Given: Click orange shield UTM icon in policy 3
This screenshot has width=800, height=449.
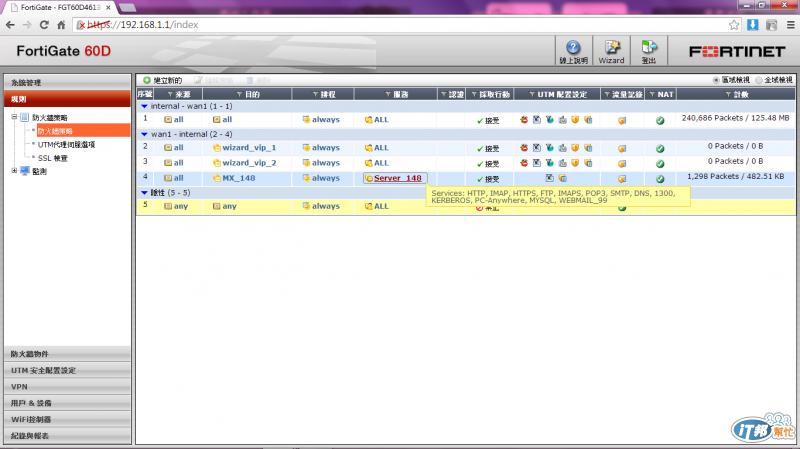Looking at the screenshot, I should 575,163.
